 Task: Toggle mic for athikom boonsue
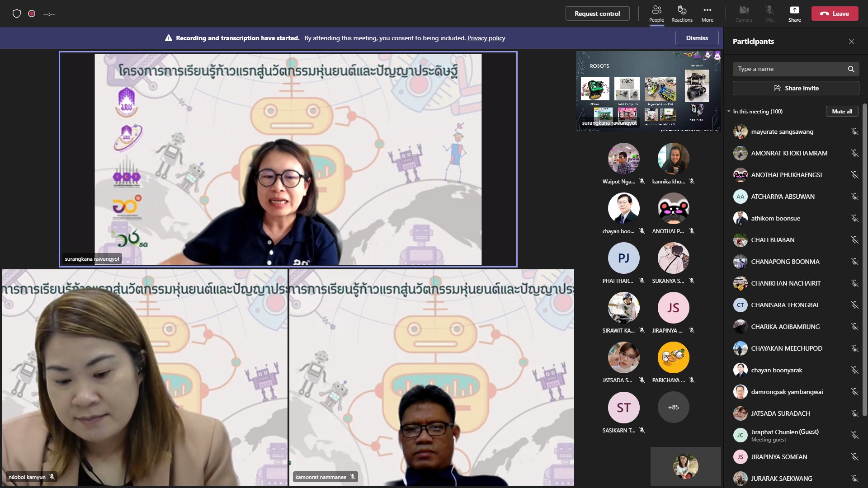(x=854, y=218)
